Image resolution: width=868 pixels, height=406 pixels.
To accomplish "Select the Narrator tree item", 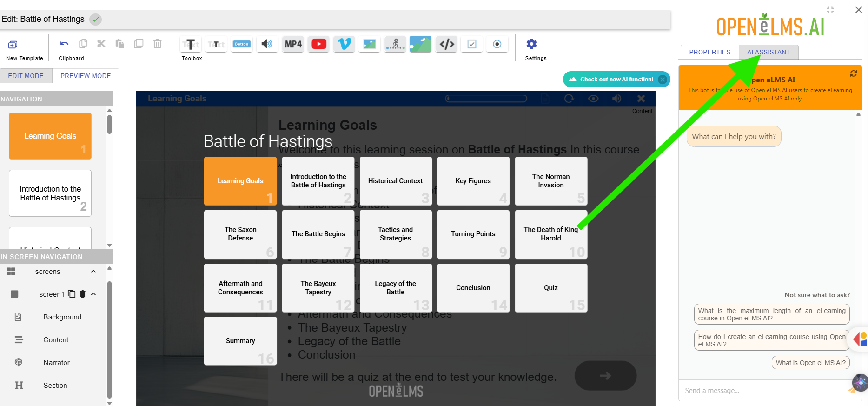I will point(57,363).
